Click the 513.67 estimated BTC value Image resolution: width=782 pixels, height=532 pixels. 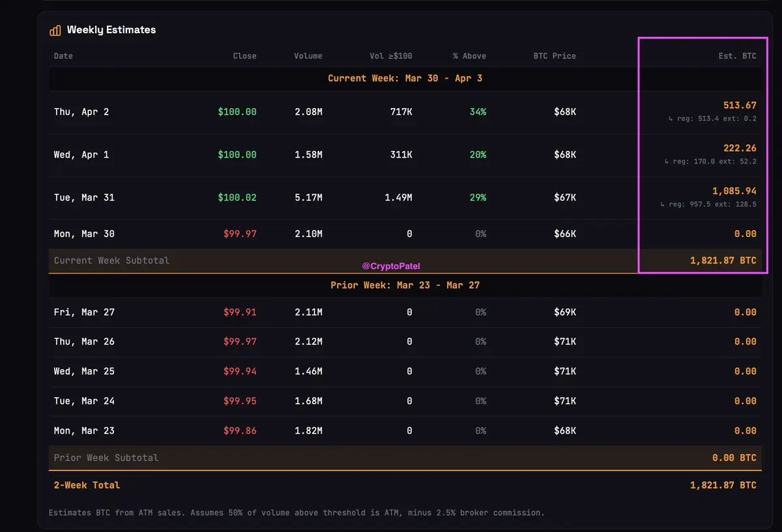coord(740,105)
